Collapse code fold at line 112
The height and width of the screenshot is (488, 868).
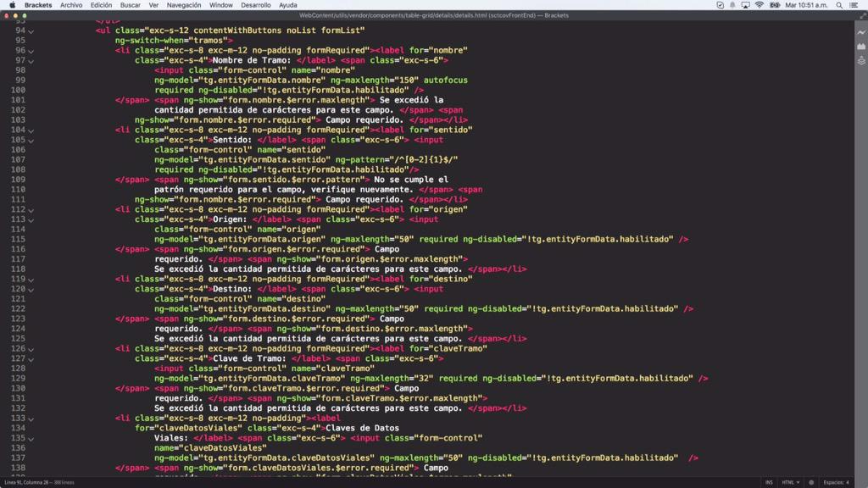click(x=31, y=210)
